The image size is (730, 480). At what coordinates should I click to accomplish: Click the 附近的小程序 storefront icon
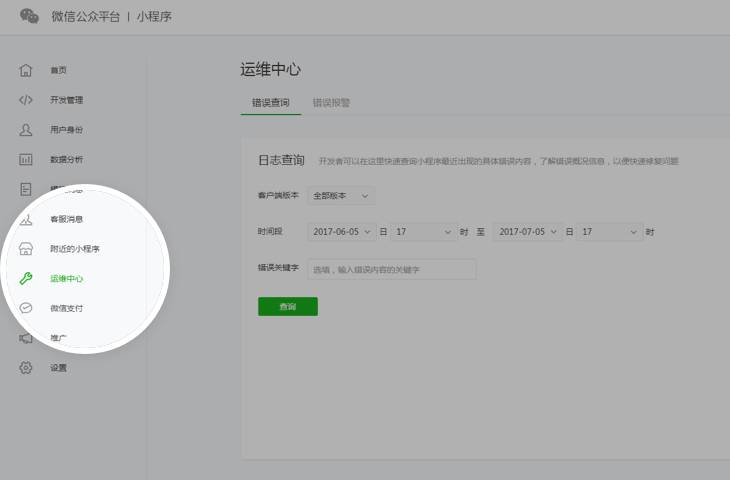[26, 249]
